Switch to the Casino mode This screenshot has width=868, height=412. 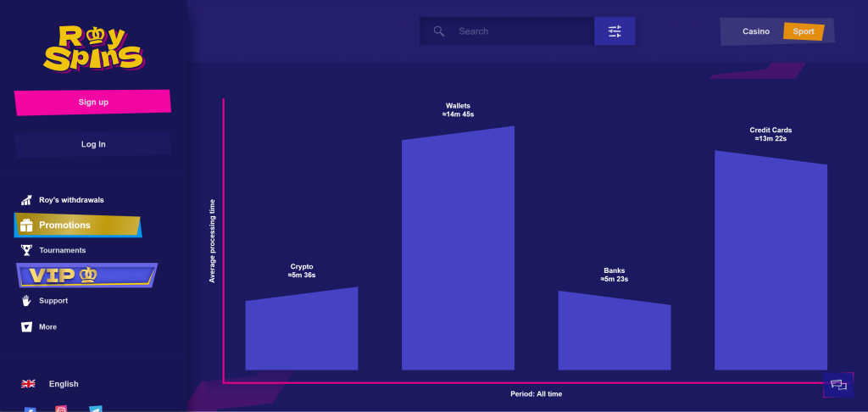tap(755, 31)
